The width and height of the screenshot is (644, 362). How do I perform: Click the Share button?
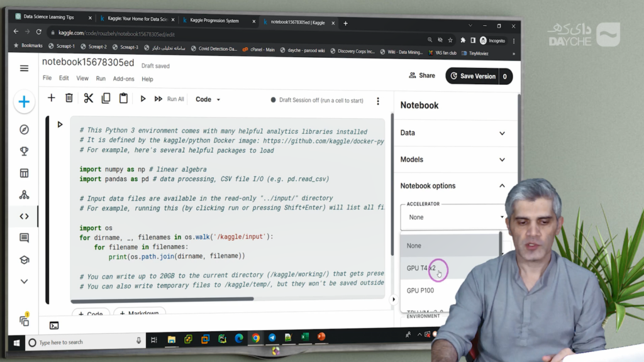422,75
